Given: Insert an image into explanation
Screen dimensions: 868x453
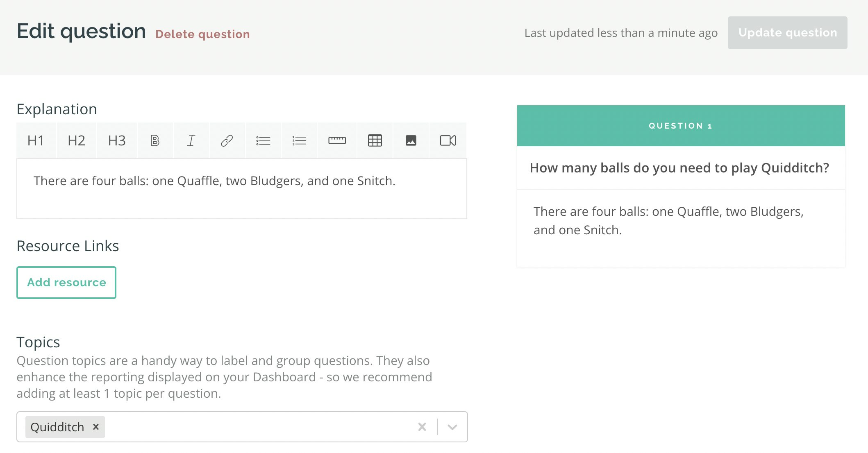Looking at the screenshot, I should (411, 140).
